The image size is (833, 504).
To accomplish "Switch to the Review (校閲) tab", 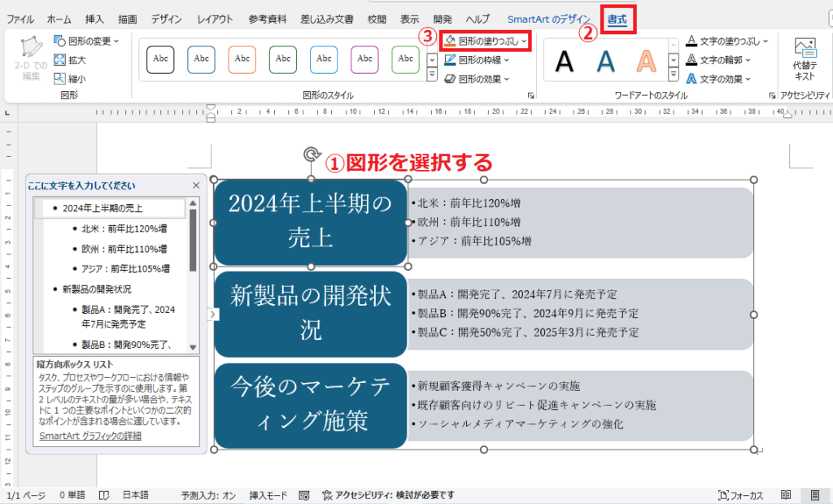I will (377, 20).
